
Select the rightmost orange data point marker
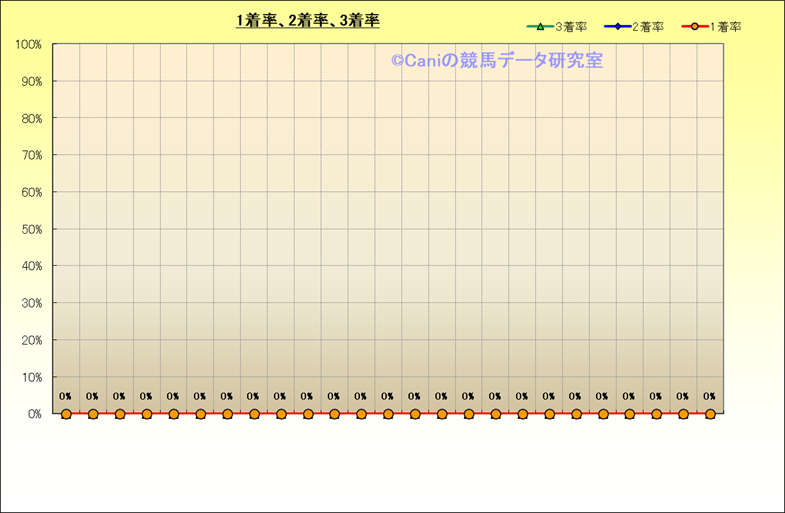coord(710,414)
